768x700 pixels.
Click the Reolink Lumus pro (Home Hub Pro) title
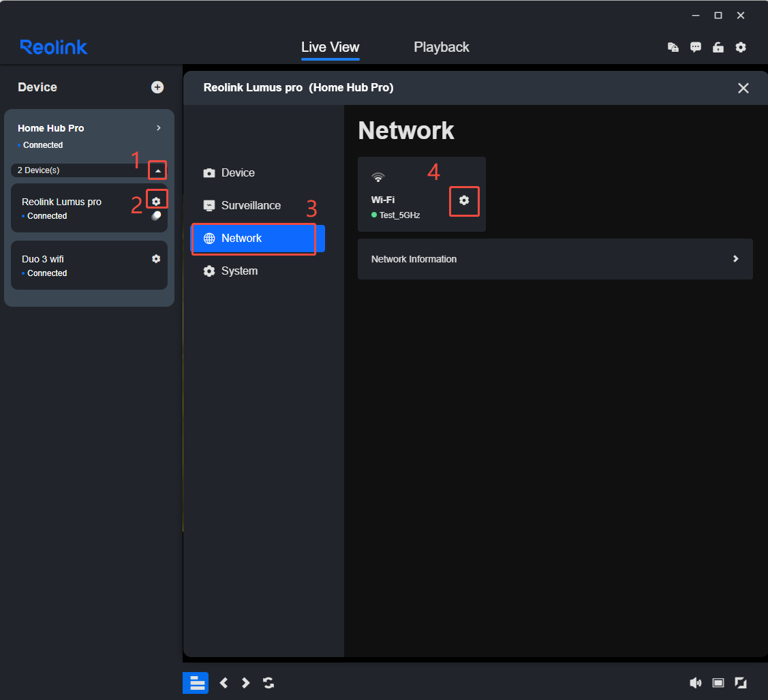pos(298,88)
